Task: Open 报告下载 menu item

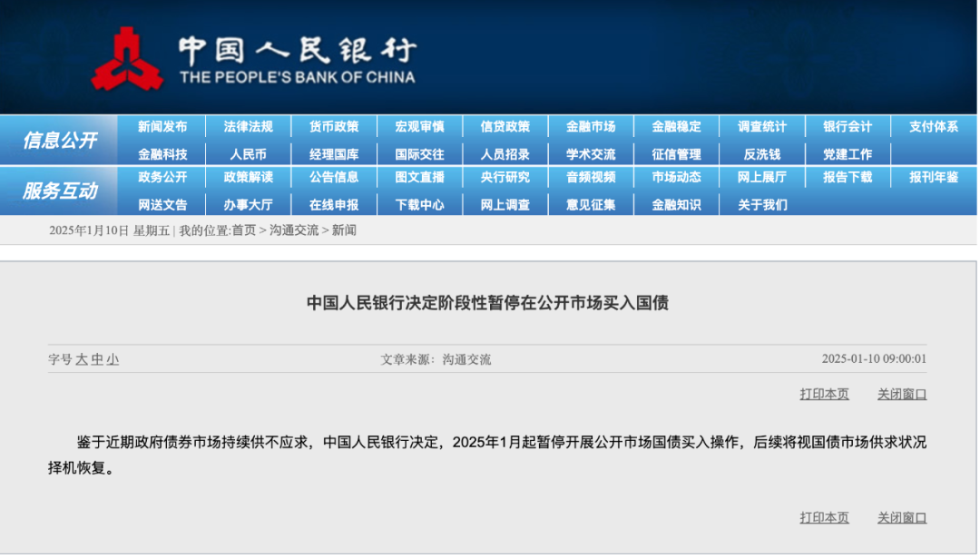Action: click(x=848, y=178)
